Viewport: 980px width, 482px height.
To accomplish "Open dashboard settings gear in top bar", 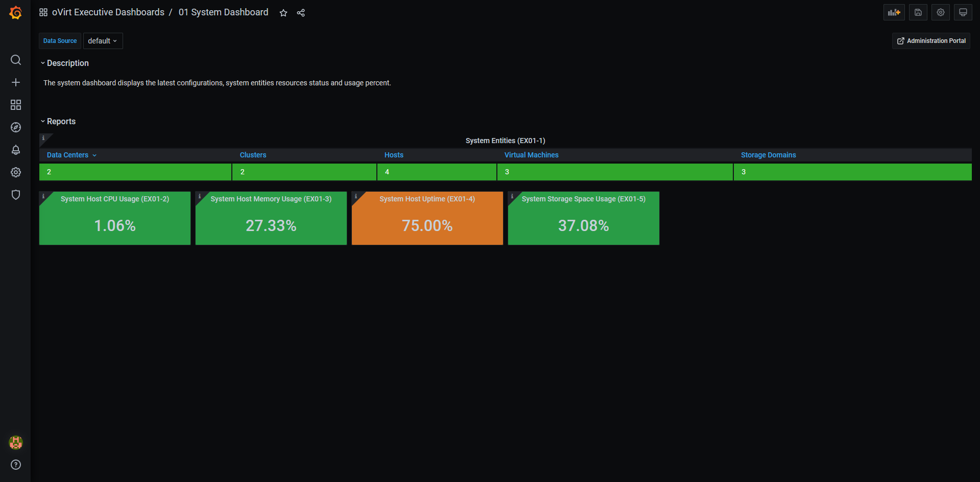I will point(941,12).
